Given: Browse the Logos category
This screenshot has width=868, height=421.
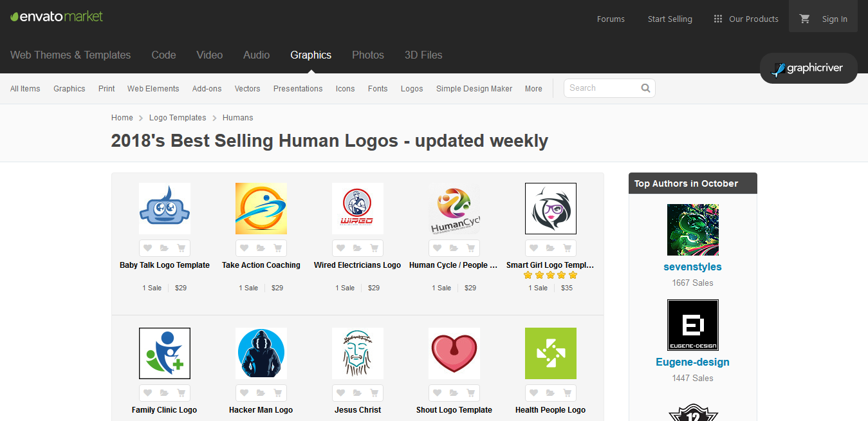Looking at the screenshot, I should 412,89.
